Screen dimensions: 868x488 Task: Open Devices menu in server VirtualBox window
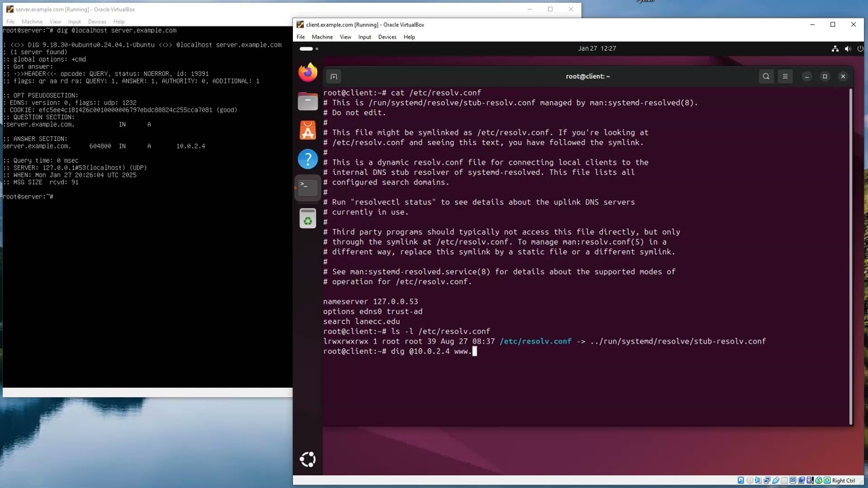[x=97, y=22]
